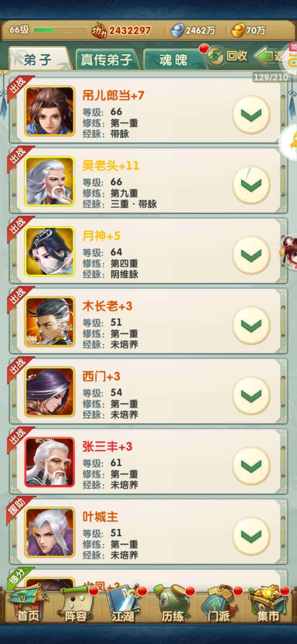297x644 pixels.
Task: Click the 回收 recycle button
Action: click(227, 56)
